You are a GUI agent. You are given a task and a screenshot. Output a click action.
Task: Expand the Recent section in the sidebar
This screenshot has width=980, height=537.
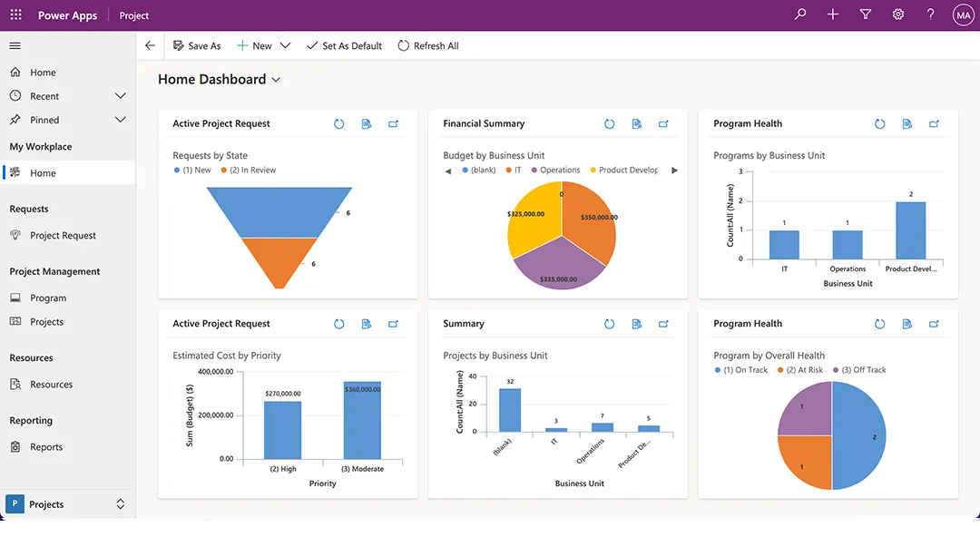pyautogui.click(x=121, y=95)
